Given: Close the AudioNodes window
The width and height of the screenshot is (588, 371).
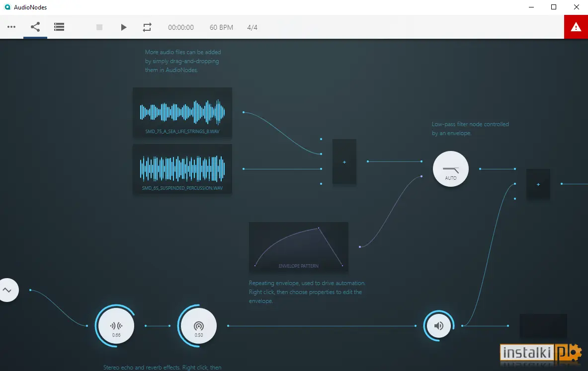Looking at the screenshot, I should pos(577,7).
